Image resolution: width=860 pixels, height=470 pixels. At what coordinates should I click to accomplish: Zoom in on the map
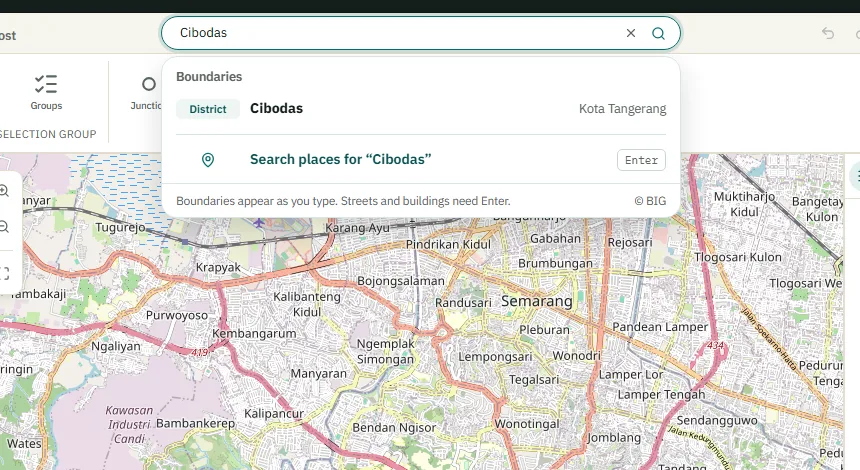(x=4, y=191)
